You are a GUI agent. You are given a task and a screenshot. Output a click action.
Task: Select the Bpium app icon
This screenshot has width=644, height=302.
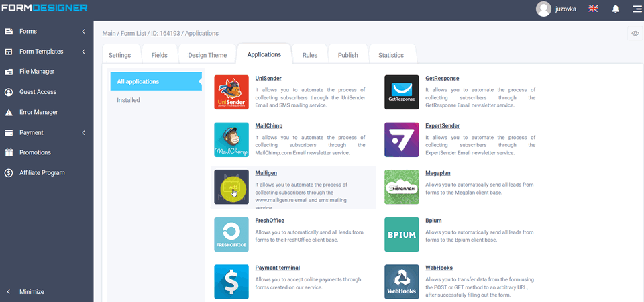coord(401,234)
